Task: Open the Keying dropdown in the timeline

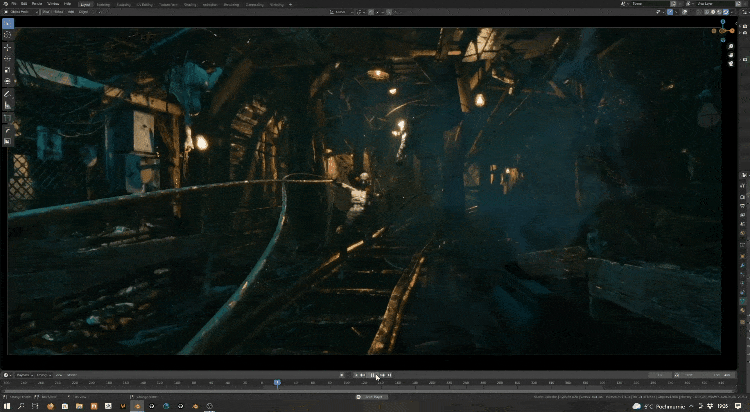Action: point(43,375)
